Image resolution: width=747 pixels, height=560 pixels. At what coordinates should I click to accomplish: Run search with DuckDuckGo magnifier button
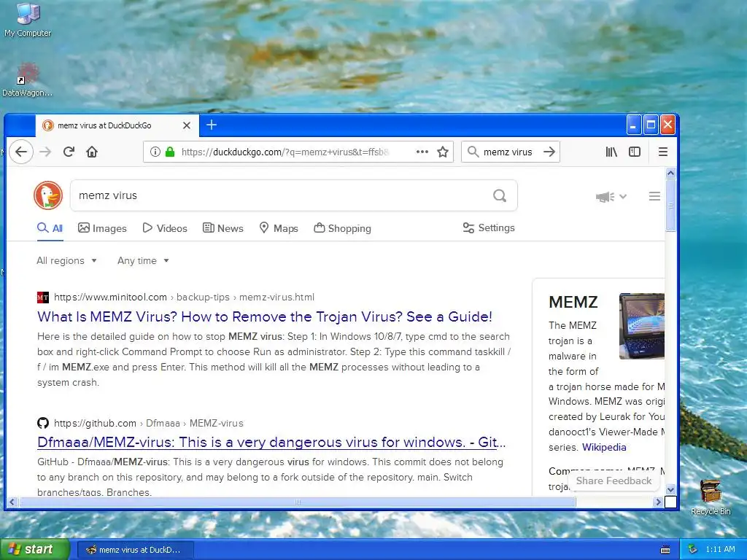click(x=500, y=195)
